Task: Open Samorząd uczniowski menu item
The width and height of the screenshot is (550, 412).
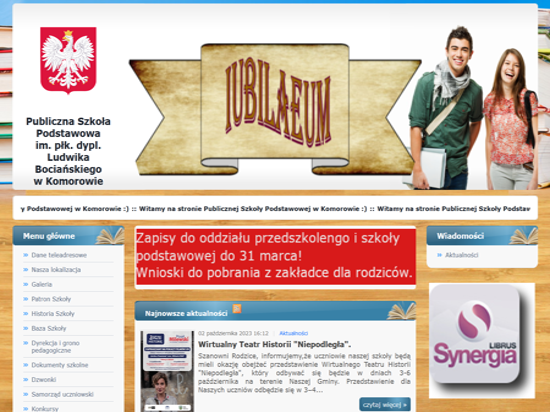Action: [x=62, y=394]
